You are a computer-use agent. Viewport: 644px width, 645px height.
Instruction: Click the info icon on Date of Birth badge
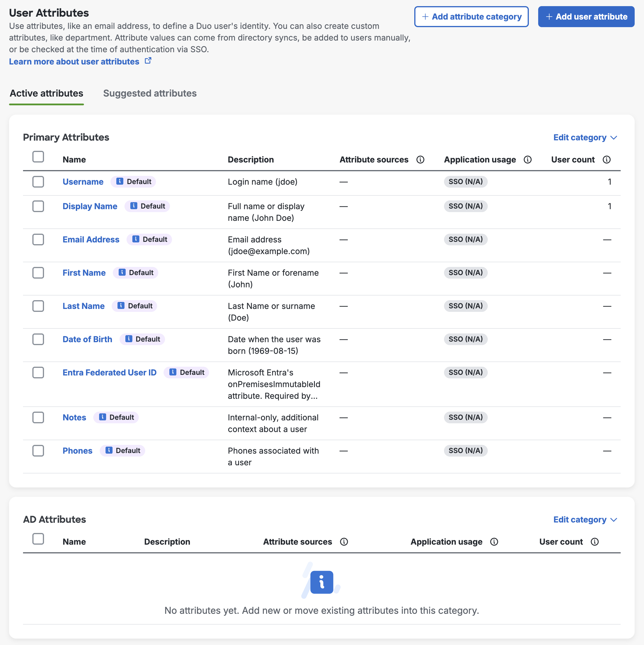tap(129, 339)
